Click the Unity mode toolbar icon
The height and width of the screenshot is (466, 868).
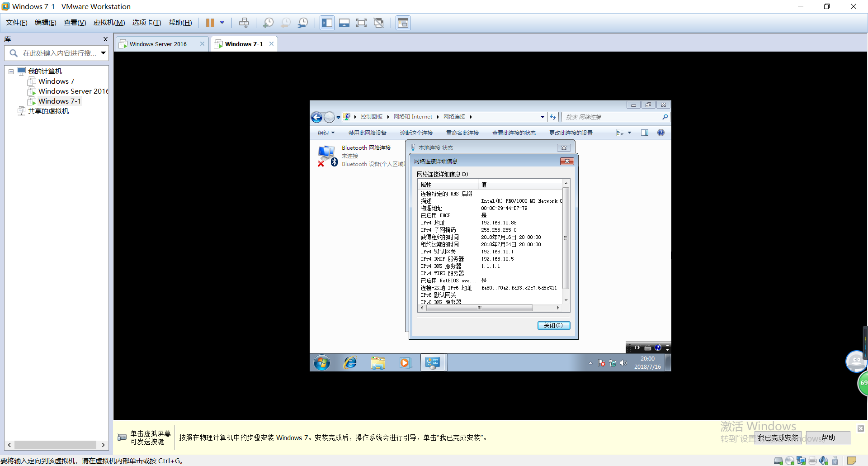379,23
